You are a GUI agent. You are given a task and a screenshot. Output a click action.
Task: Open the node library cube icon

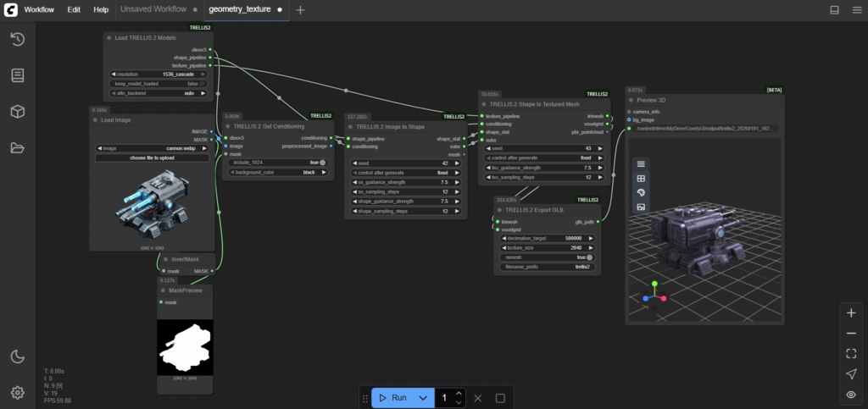[17, 112]
